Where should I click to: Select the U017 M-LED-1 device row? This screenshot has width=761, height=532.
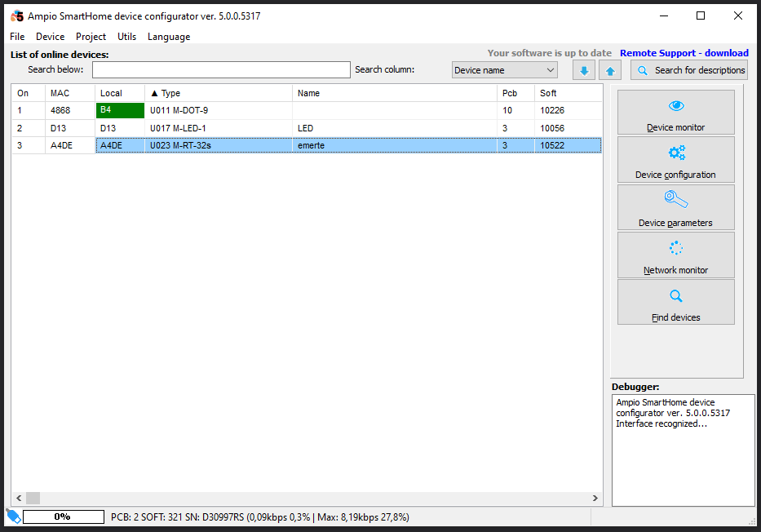pyautogui.click(x=307, y=128)
